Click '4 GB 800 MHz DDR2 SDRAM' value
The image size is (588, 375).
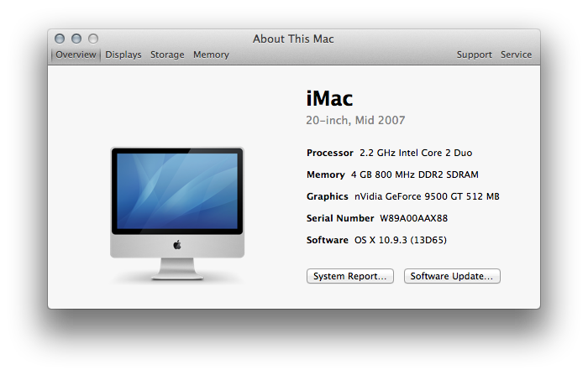point(415,174)
